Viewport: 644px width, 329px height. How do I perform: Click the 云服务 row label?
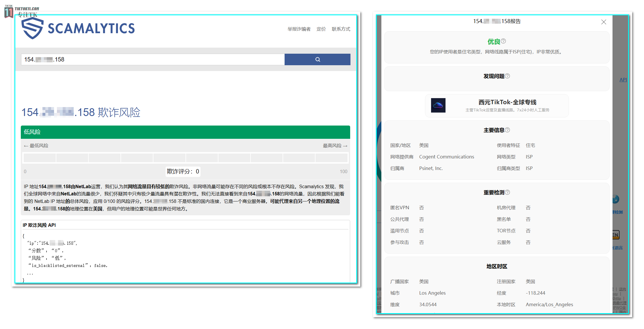tap(504, 242)
